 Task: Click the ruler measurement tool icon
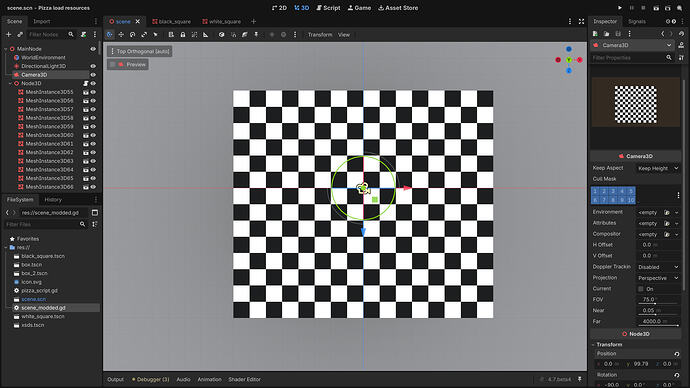click(206, 34)
